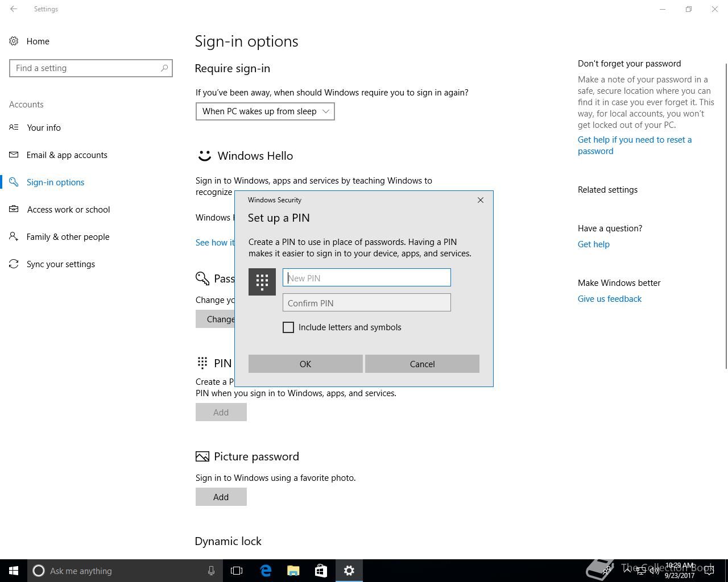
Task: Launch Microsoft Edge from taskbar
Action: [x=266, y=571]
